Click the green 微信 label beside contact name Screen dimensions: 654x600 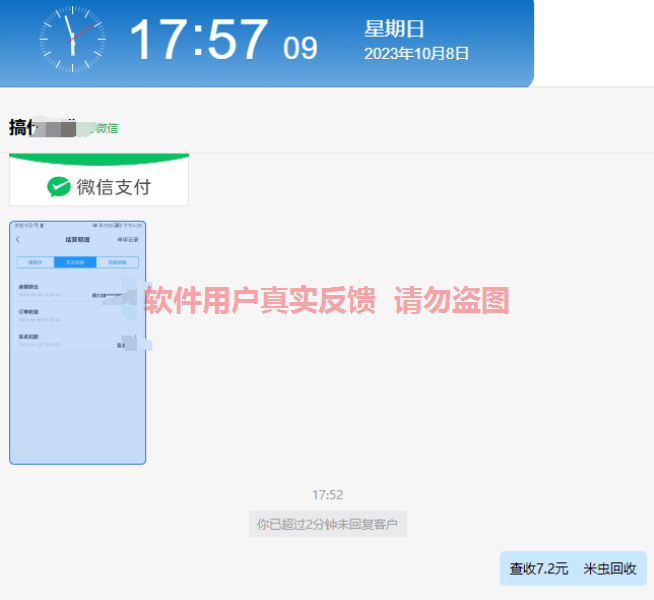[x=107, y=128]
